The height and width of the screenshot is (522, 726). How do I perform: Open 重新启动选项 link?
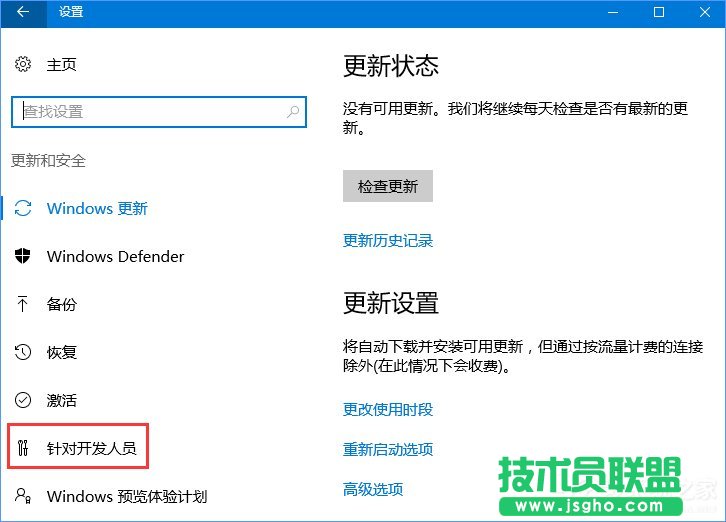[388, 449]
